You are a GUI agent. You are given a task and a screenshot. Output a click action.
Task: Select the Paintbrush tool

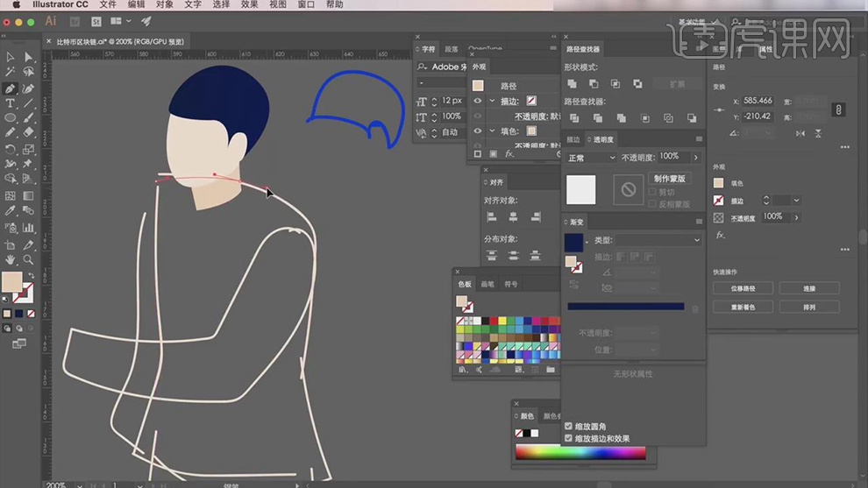(28, 118)
